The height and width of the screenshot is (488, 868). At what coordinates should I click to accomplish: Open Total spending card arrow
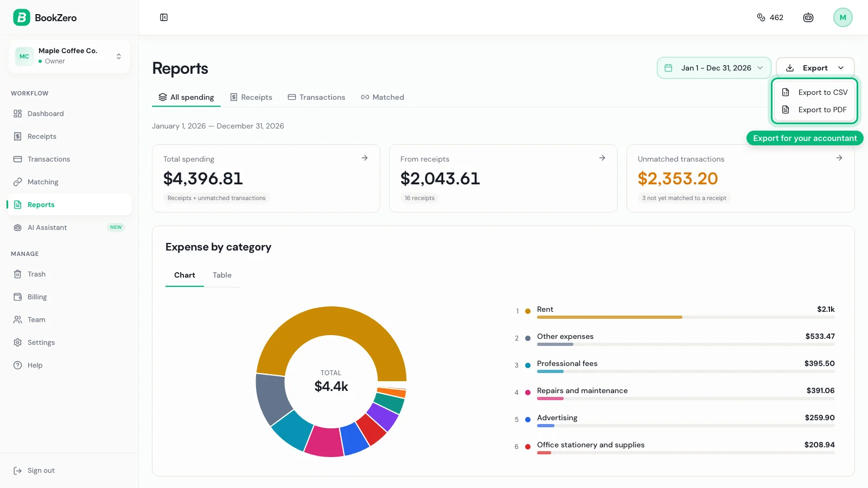point(365,158)
